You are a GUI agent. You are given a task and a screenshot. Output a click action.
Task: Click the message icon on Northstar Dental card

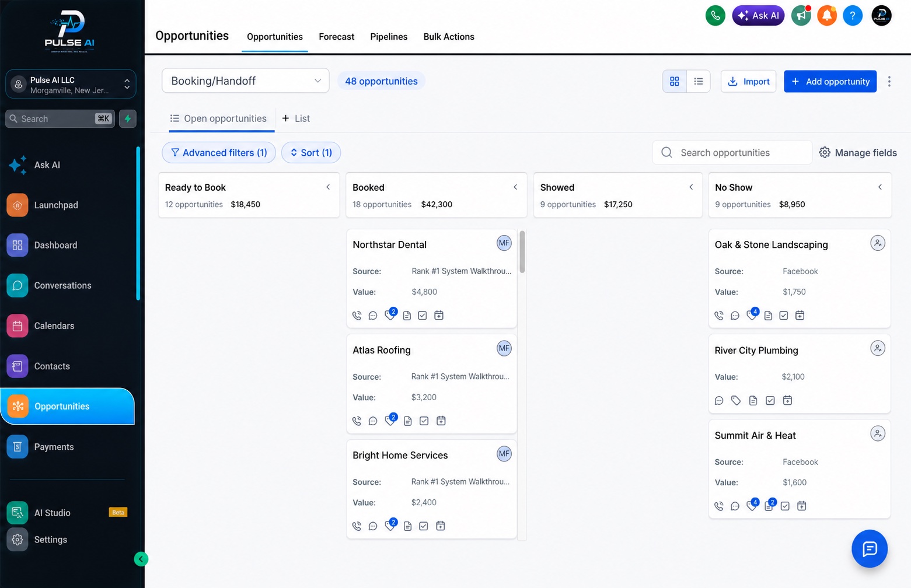[373, 316]
